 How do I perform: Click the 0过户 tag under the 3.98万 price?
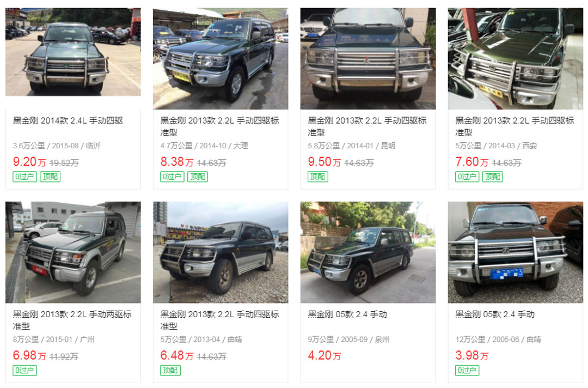pos(467,371)
